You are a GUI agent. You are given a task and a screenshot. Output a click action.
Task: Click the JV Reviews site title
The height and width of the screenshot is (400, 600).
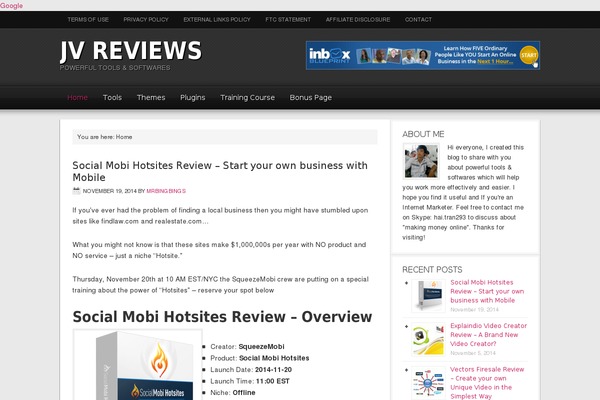131,51
